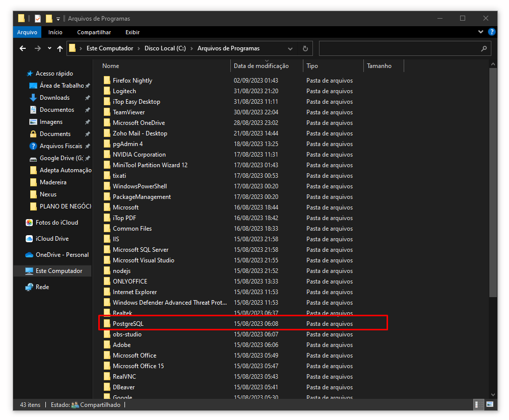Click the Back navigation arrow
The height and width of the screenshot is (420, 509).
tap(22, 49)
